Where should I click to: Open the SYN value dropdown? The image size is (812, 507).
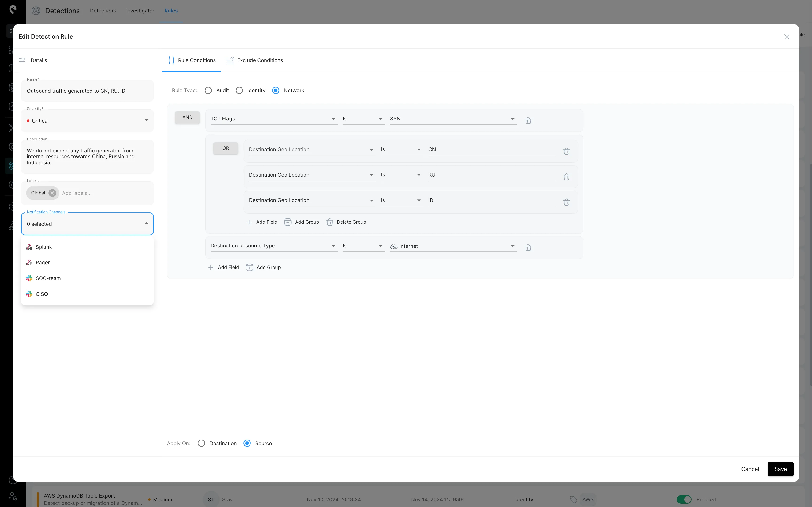453,119
